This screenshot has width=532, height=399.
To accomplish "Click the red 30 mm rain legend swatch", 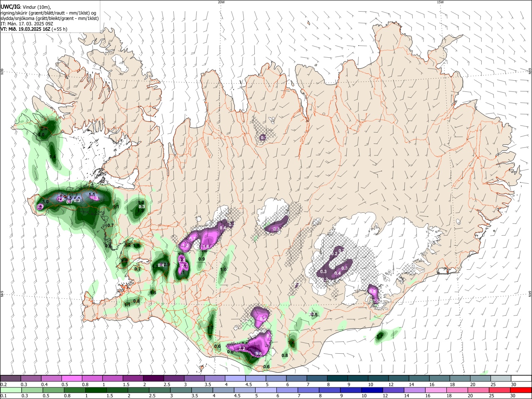I will coord(521,390).
